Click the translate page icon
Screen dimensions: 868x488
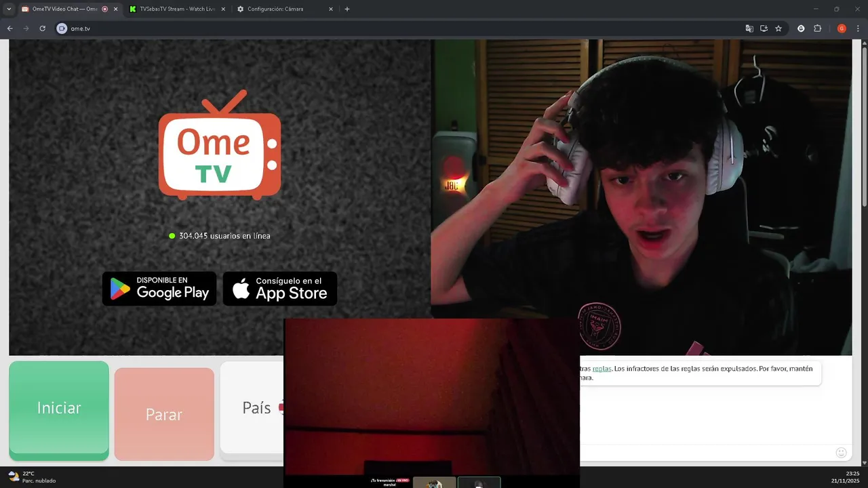749,28
